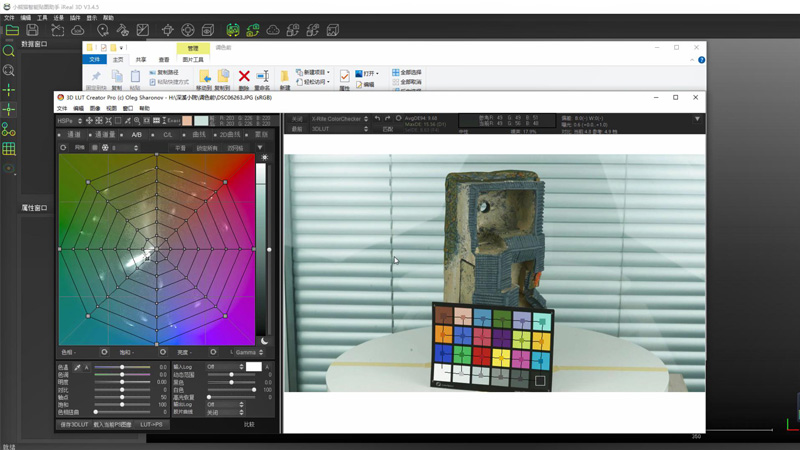Click the temperature eyedropper icon beside 色温
Viewport: 800px width, 450px height.
coord(77,368)
